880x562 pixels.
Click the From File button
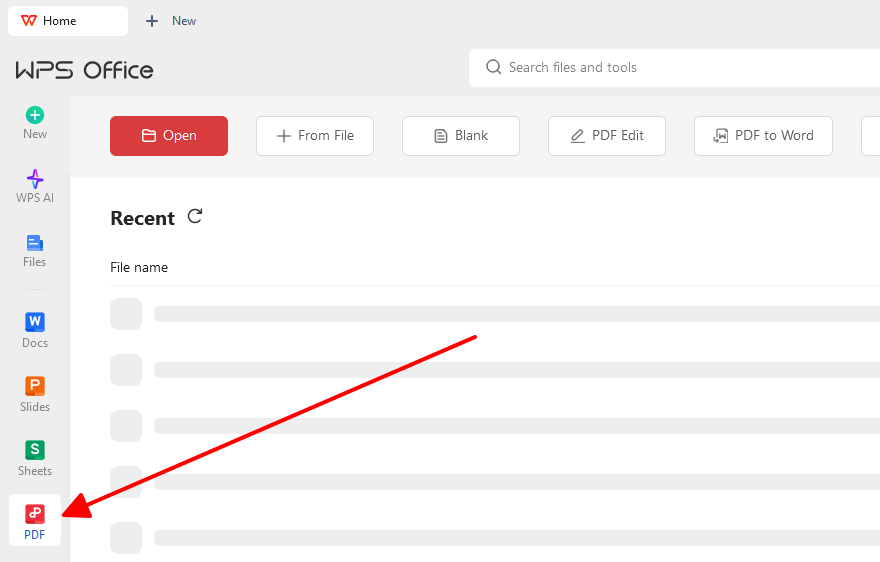click(315, 136)
